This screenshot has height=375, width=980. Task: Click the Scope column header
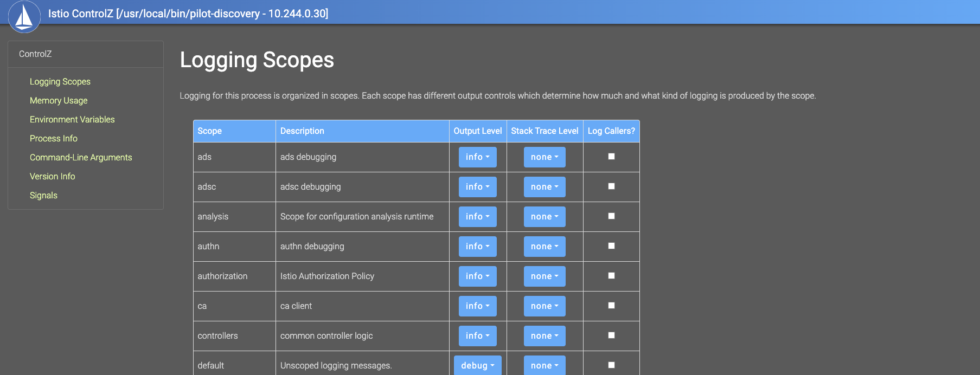pyautogui.click(x=234, y=131)
